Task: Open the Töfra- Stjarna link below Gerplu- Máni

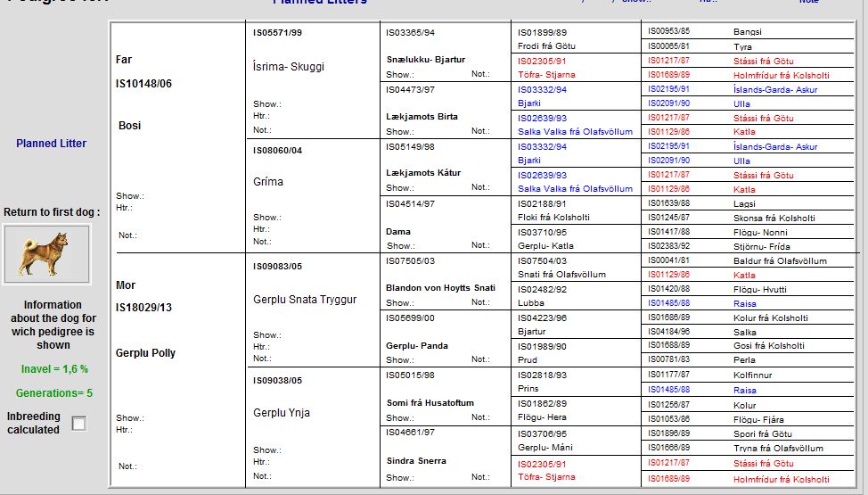Action: (546, 476)
